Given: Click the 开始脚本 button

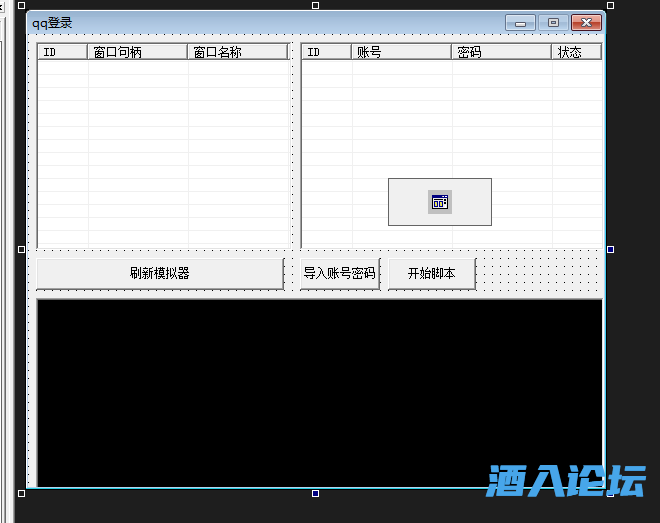Looking at the screenshot, I should [431, 274].
